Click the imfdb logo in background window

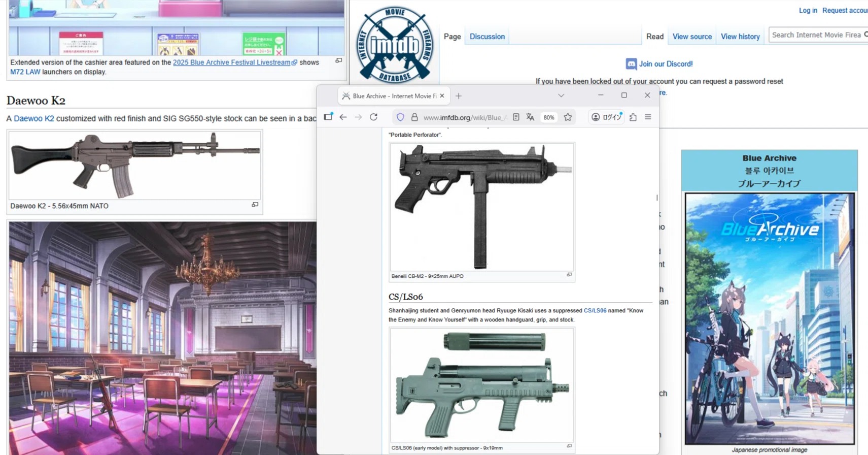point(395,45)
